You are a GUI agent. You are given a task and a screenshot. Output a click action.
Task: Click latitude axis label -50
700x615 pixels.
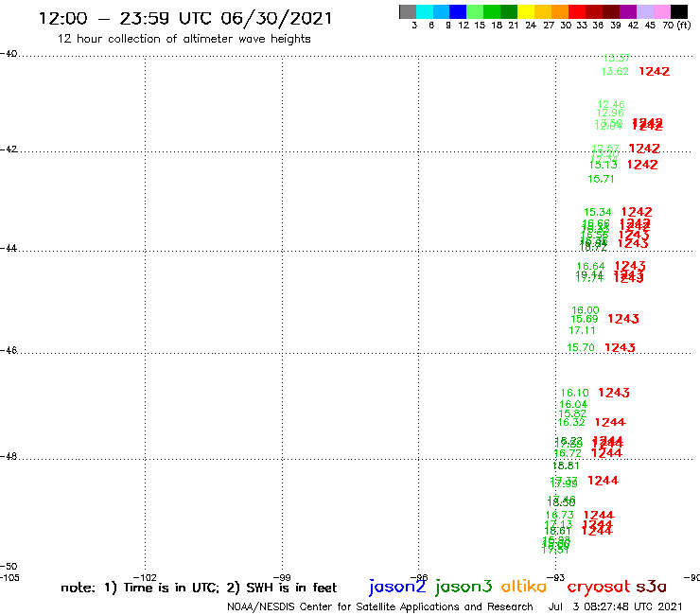point(9,567)
